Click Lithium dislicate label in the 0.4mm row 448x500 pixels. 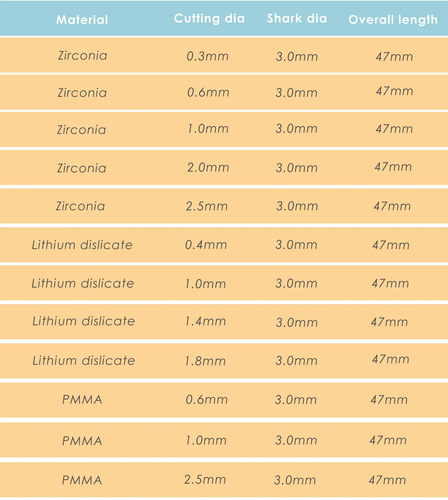click(82, 245)
